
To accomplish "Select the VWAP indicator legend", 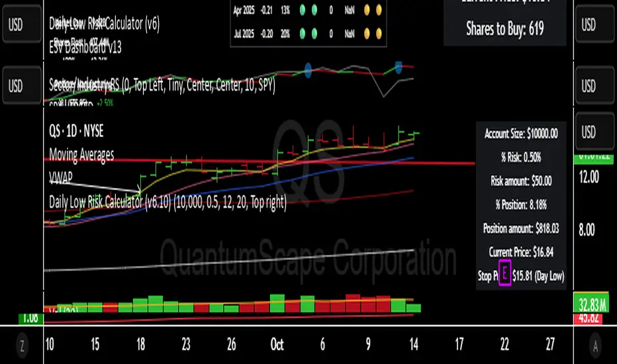I will coord(61,177).
